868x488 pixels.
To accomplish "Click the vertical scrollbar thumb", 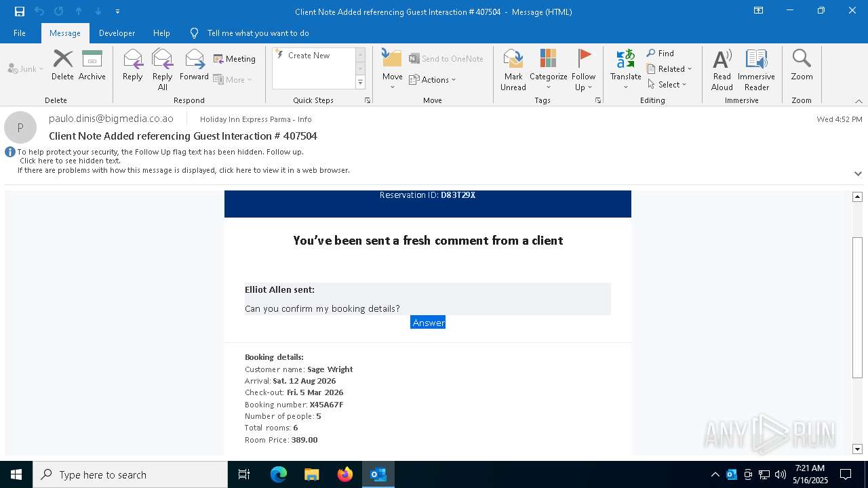I will [x=857, y=307].
